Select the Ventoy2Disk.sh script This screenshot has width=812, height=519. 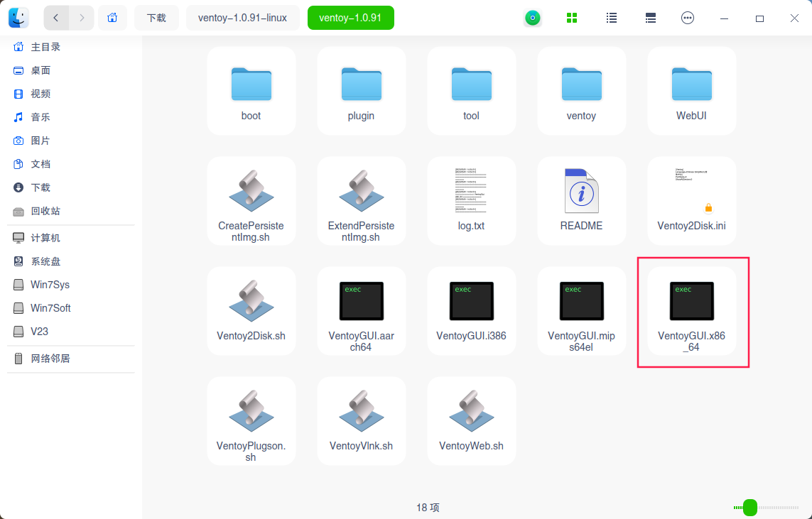(251, 311)
